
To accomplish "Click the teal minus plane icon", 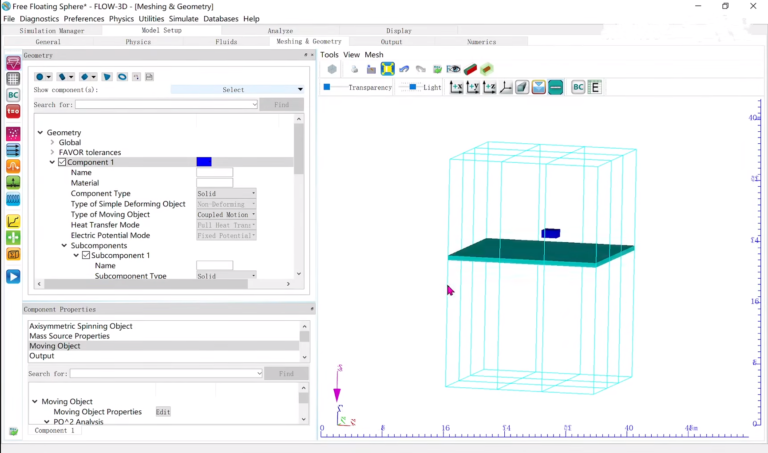I will point(555,88).
